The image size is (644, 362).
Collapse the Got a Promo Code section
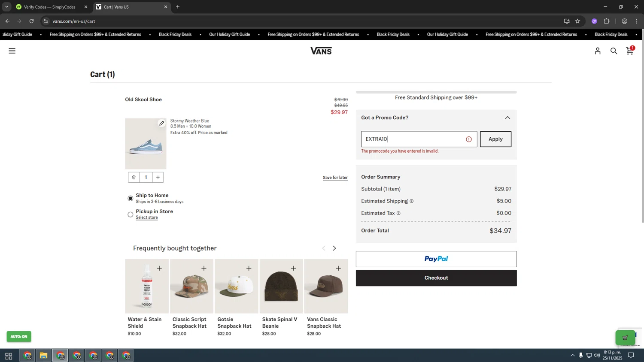pos(507,118)
